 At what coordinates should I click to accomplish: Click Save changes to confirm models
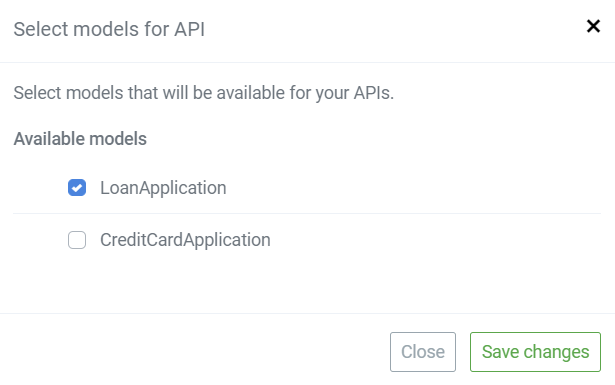click(535, 352)
